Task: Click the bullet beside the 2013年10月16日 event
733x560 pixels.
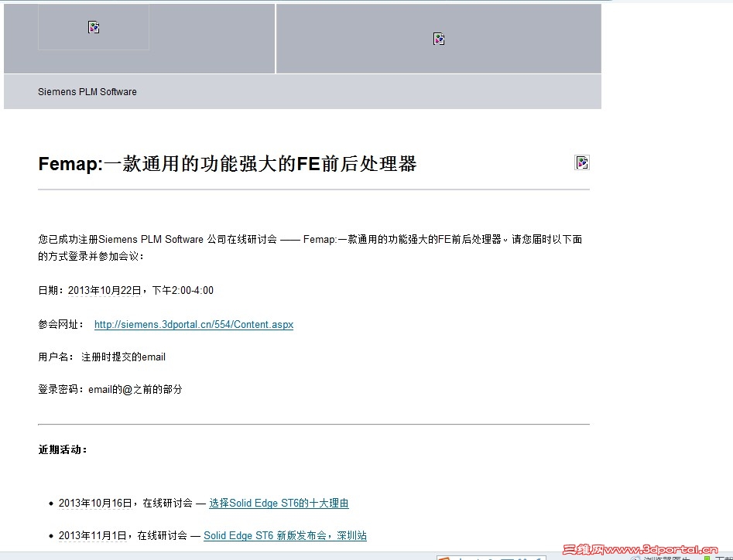Action: pos(50,502)
